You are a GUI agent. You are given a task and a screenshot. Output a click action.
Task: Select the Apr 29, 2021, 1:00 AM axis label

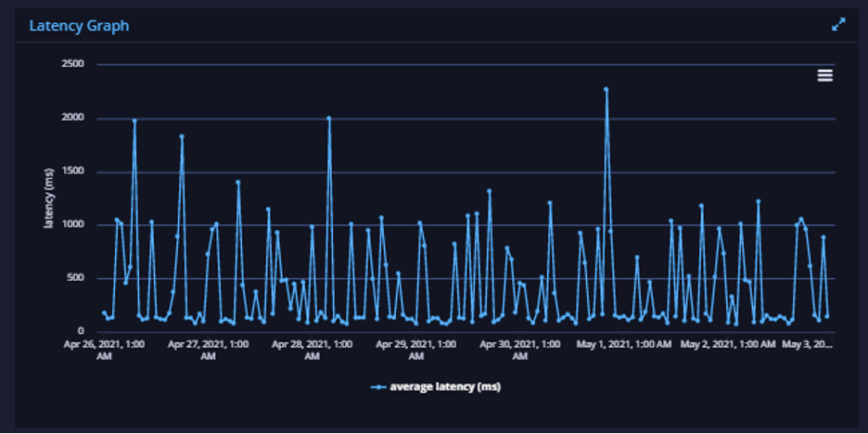coord(416,350)
